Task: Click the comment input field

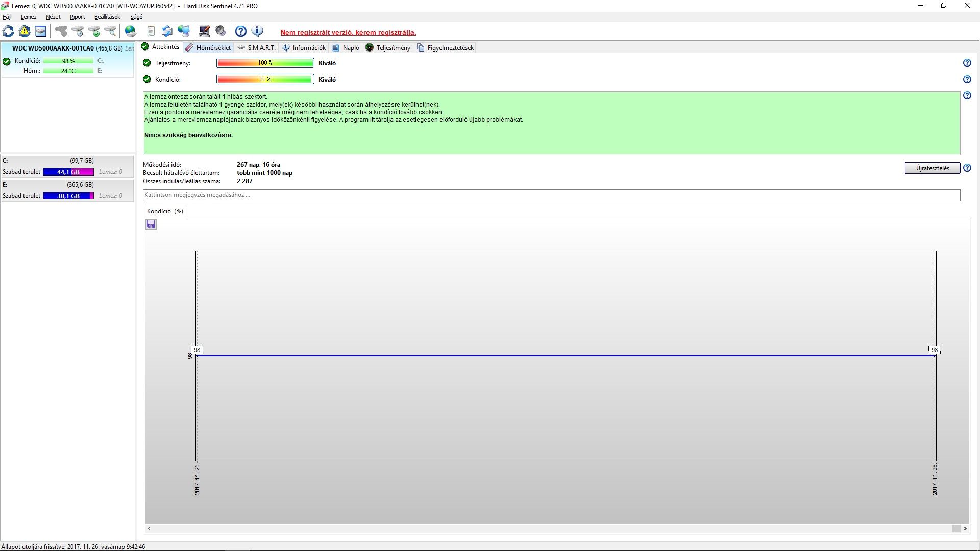Action: coord(551,195)
